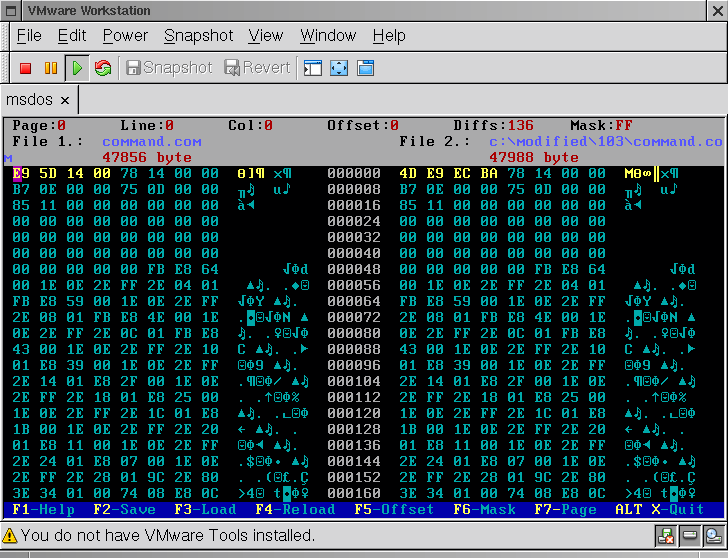728x558 pixels.
Task: Click the green Power On play button
Action: (x=77, y=68)
